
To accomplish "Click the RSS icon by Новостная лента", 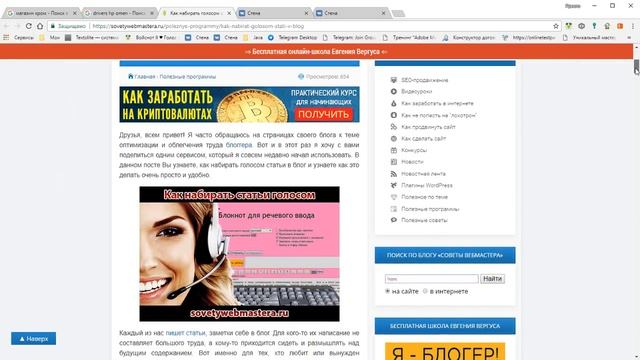I will 393,174.
